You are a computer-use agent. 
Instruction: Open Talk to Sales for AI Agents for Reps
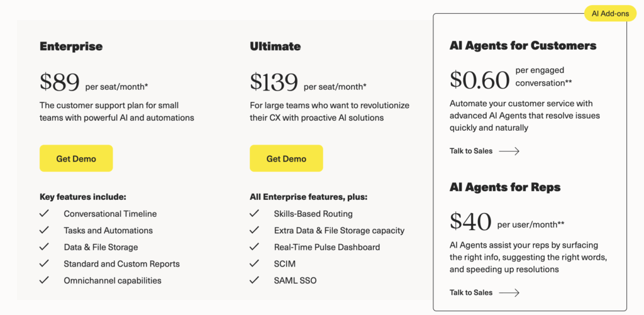click(471, 292)
